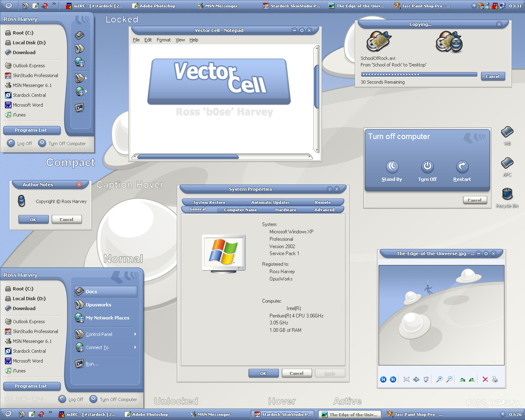Screen dimensions: 525x420
Task: Show more quick launch items on top taskbar
Action: (54, 4)
